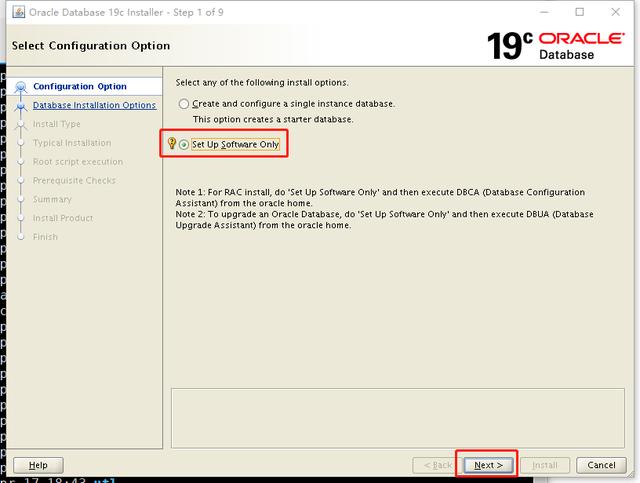Image resolution: width=640 pixels, height=483 pixels.
Task: Maximize the Oracle installer window
Action: coord(580,12)
